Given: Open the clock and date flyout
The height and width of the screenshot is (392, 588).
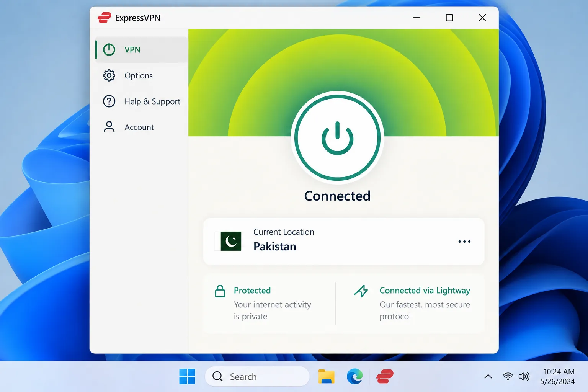Looking at the screenshot, I should click(x=558, y=377).
